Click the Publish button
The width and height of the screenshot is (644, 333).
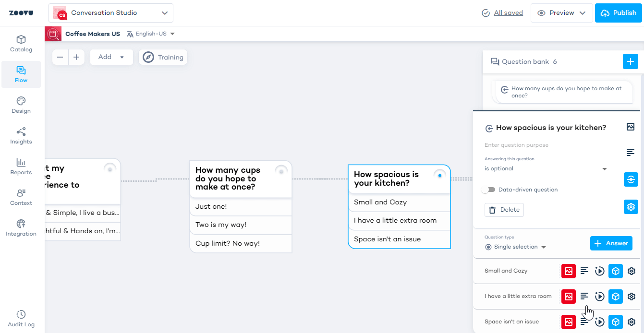[x=618, y=13]
